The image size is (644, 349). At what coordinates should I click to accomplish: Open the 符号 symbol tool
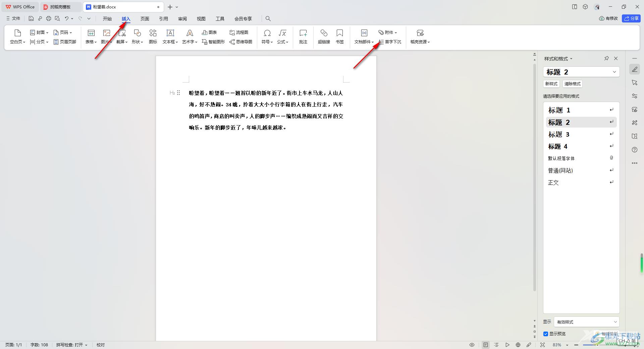(267, 37)
